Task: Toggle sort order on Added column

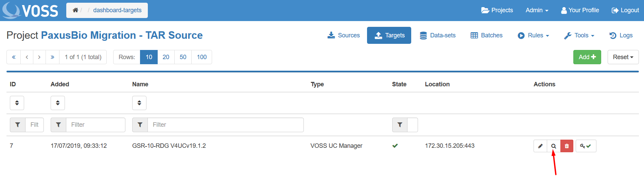Action: pyautogui.click(x=58, y=103)
